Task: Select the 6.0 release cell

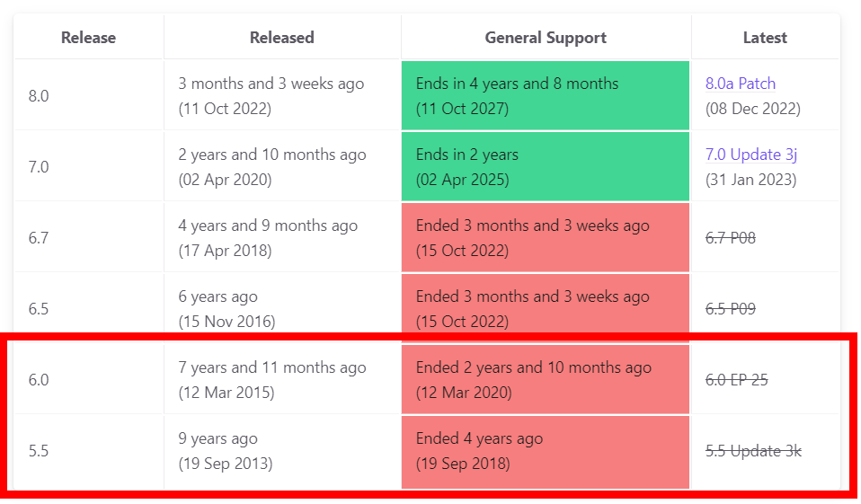Action: point(39,380)
